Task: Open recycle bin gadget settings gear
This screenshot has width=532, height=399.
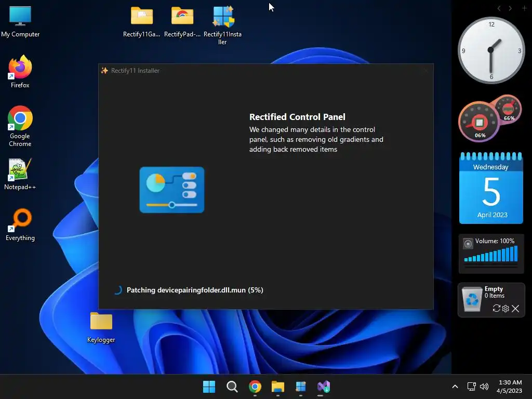Action: 506,309
